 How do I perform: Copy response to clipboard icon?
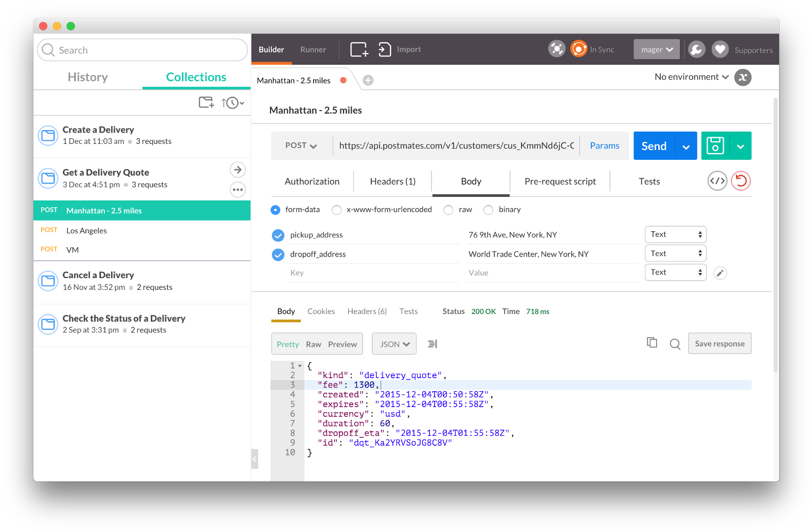coord(652,343)
